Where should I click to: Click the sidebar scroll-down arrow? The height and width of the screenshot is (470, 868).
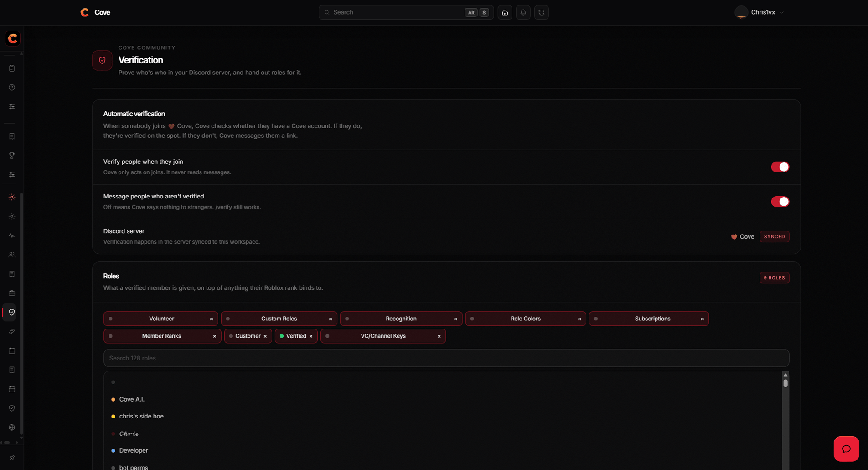click(21, 438)
